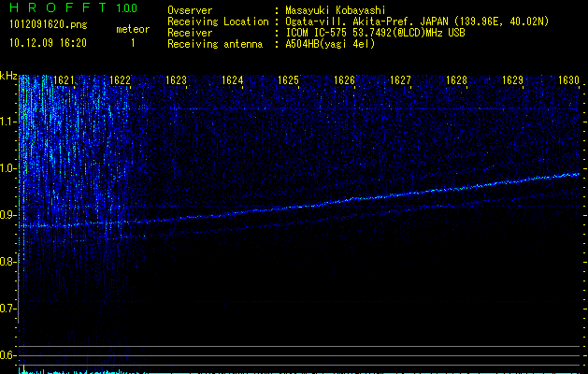Click the meteor label

point(133,29)
